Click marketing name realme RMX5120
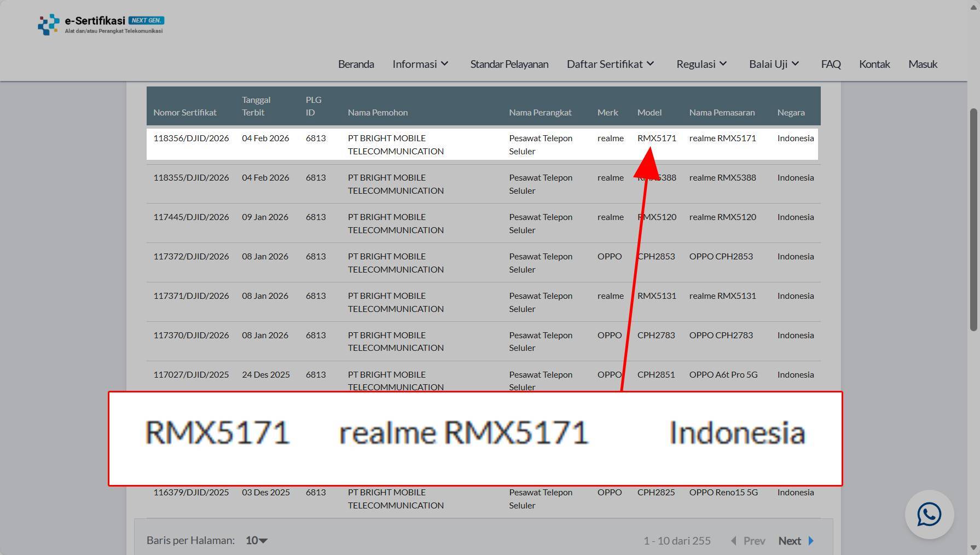The height and width of the screenshot is (555, 980). tap(723, 217)
